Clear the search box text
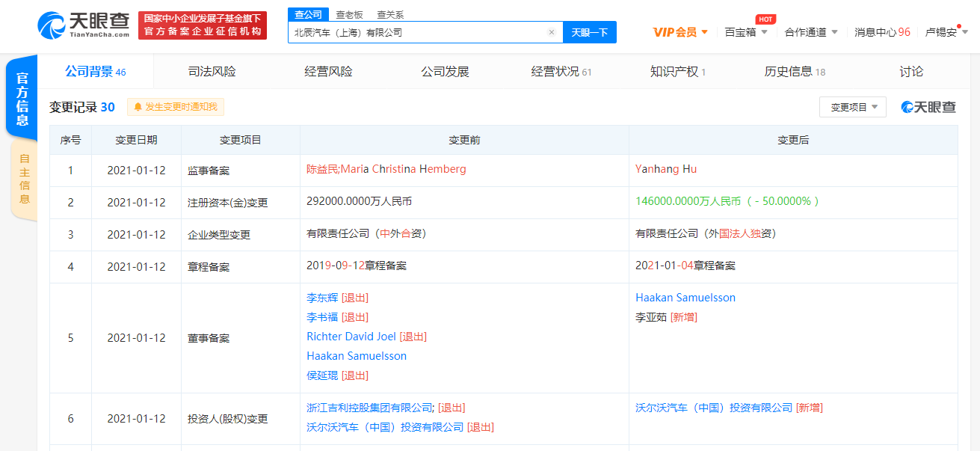This screenshot has height=451, width=980. click(x=551, y=32)
